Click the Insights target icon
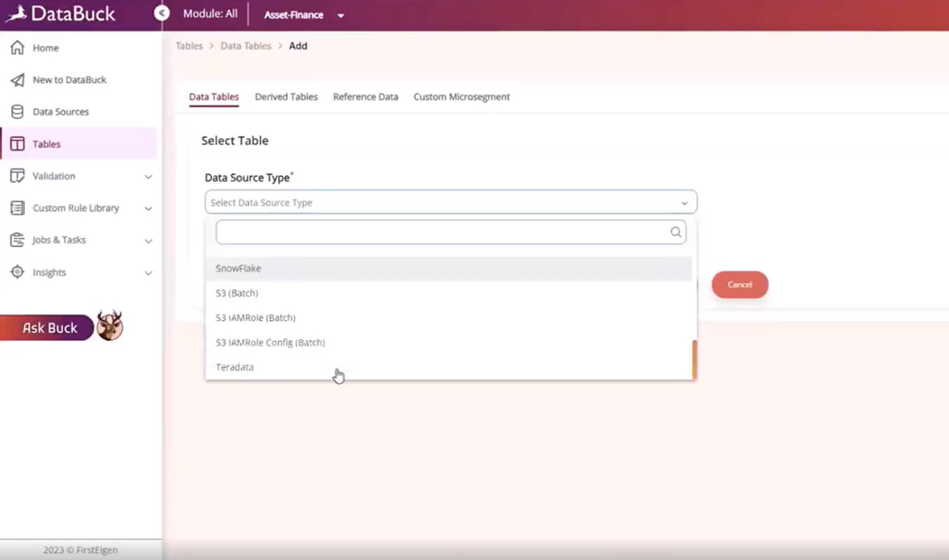Screen dimensions: 949x560 pyautogui.click(x=18, y=272)
